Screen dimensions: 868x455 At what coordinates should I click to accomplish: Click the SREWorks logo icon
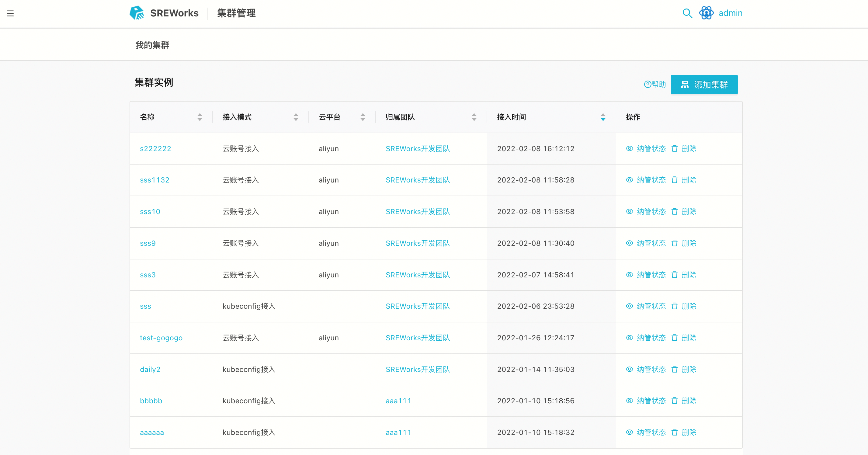[137, 13]
